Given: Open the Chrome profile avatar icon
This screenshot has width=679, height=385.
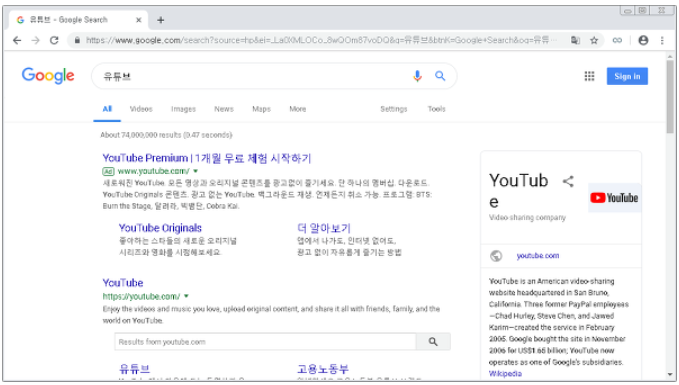Looking at the screenshot, I should pyautogui.click(x=643, y=40).
